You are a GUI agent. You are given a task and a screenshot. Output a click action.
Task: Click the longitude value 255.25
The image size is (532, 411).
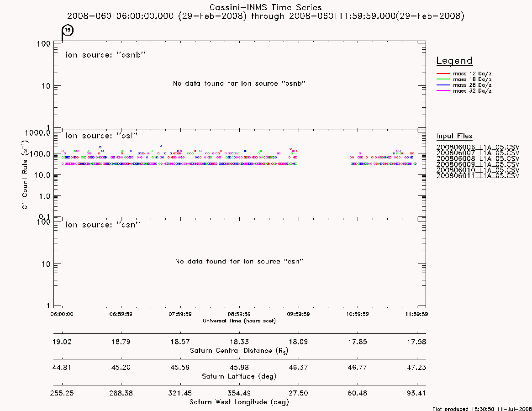62,393
